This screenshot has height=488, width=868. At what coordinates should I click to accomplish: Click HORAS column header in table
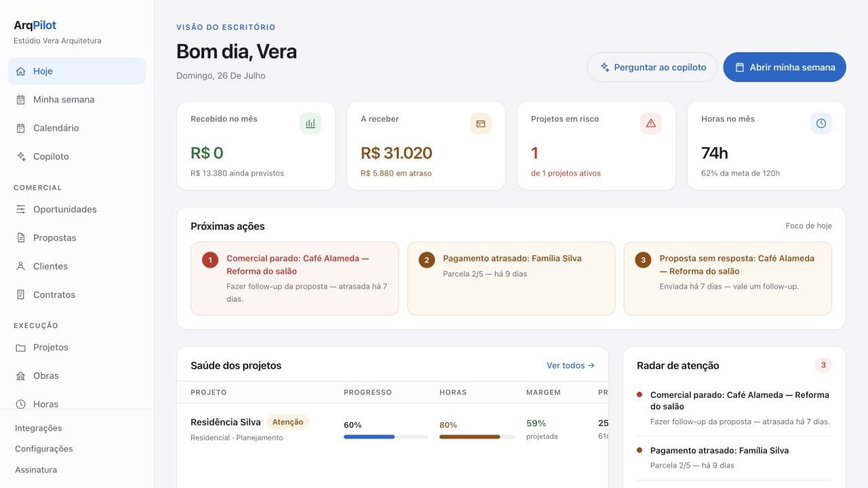pos(453,392)
